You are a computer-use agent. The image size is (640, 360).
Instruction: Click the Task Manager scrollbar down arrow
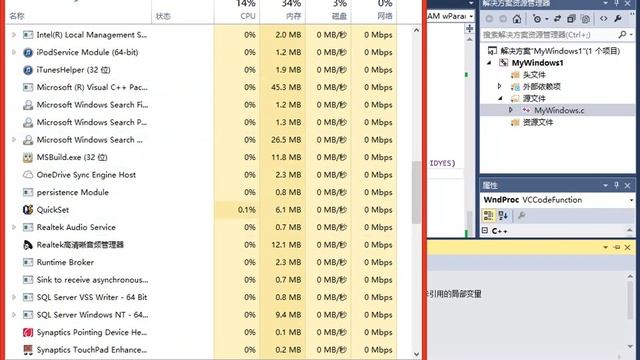click(416, 354)
